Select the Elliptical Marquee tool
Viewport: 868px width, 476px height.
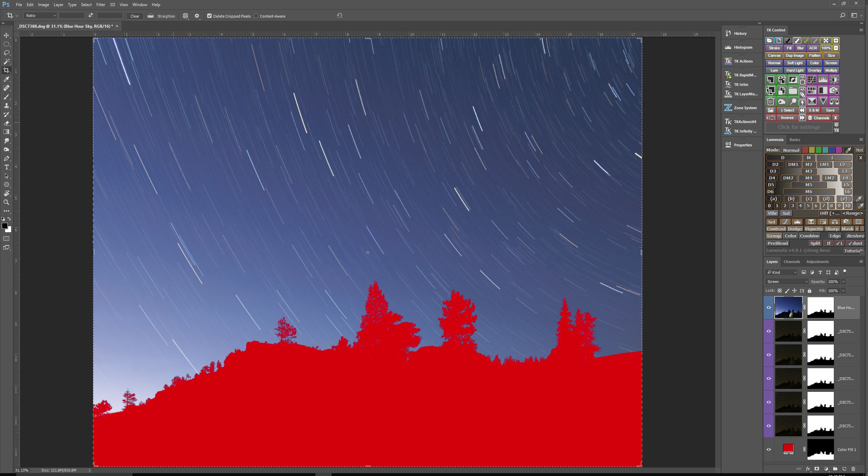tap(6, 44)
